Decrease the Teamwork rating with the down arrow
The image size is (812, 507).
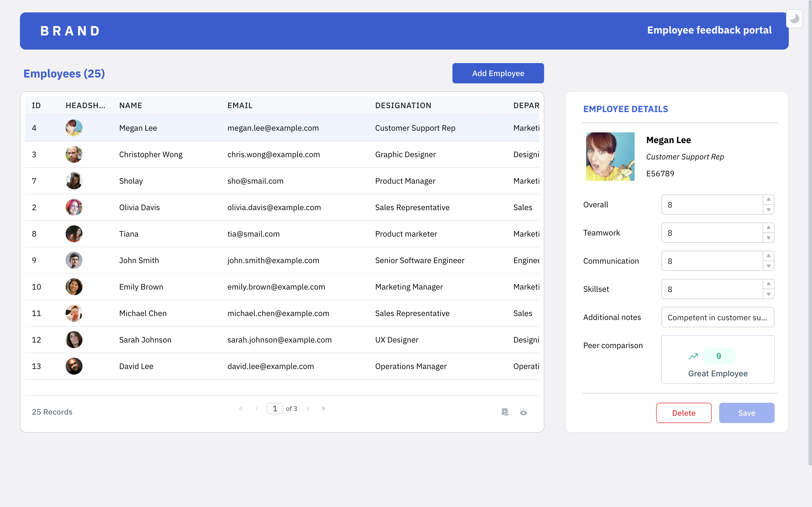768,238
